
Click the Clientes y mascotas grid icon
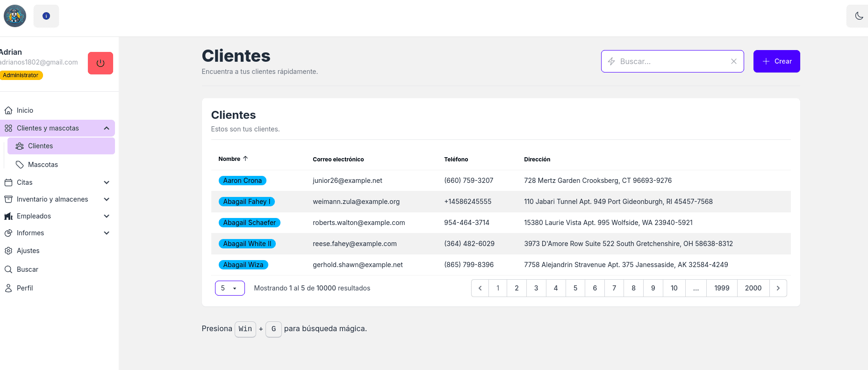(8, 128)
